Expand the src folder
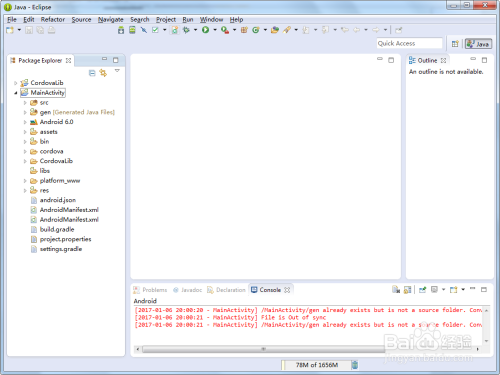Screen dimensions: 500x375 point(25,103)
